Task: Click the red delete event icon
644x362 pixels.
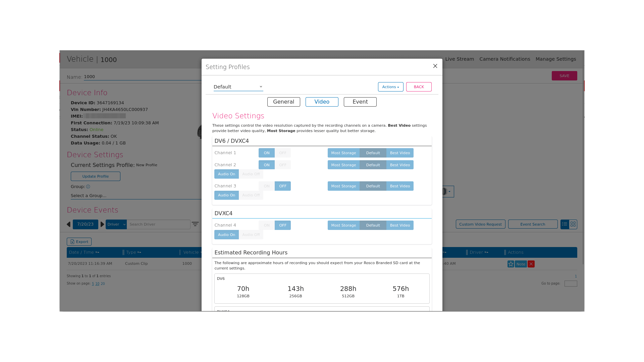Action: [531, 264]
